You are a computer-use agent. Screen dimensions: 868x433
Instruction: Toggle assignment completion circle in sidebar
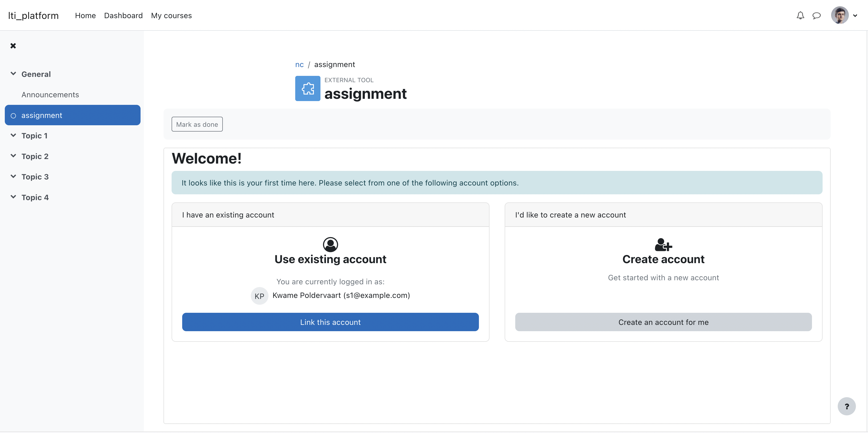[13, 116]
